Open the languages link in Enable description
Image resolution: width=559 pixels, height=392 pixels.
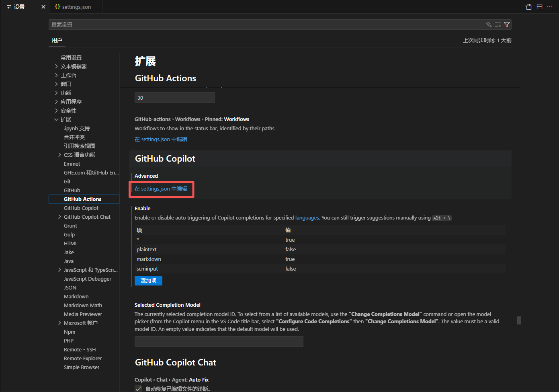coord(307,218)
